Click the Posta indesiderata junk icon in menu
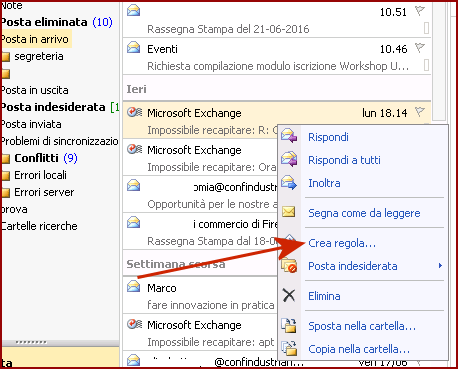 point(289,266)
